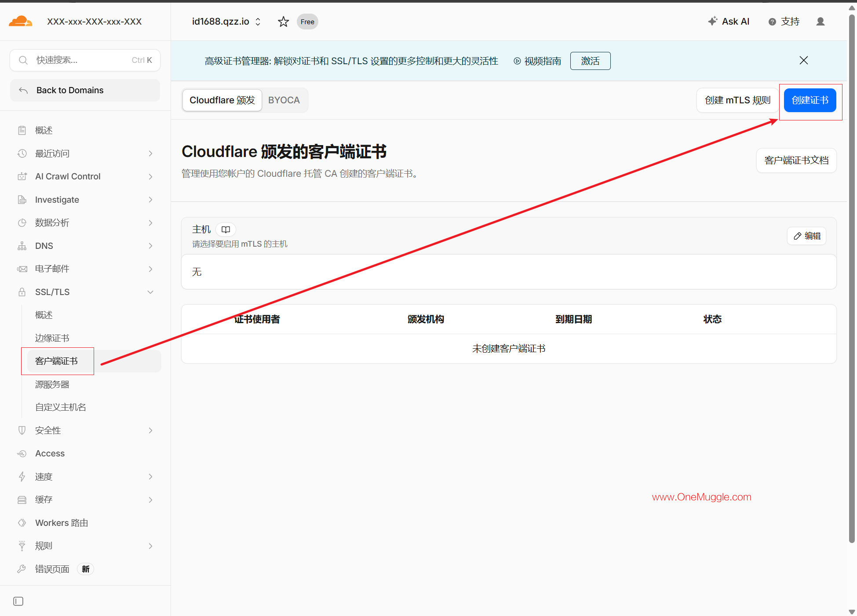The image size is (857, 616).
Task: Expand the 速度 chevron
Action: (x=150, y=477)
